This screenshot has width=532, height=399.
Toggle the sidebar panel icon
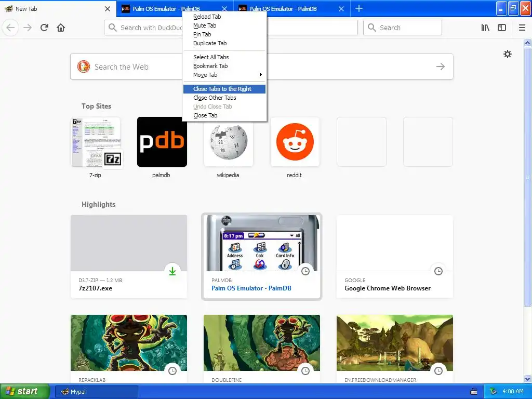(502, 28)
